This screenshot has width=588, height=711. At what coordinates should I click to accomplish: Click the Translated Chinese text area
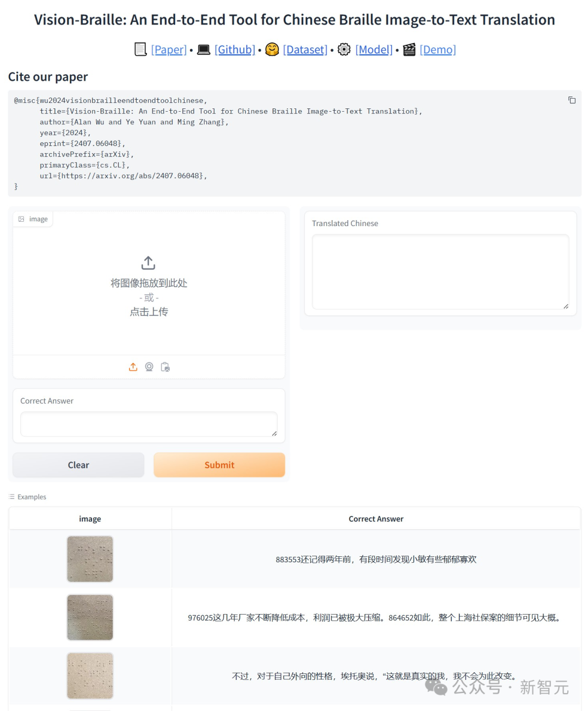(440, 272)
